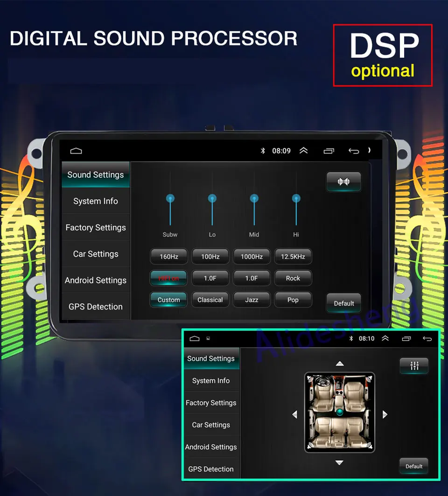The image size is (448, 496).
Task: Open GPS Detection on the 08:10 screen
Action: [211, 469]
